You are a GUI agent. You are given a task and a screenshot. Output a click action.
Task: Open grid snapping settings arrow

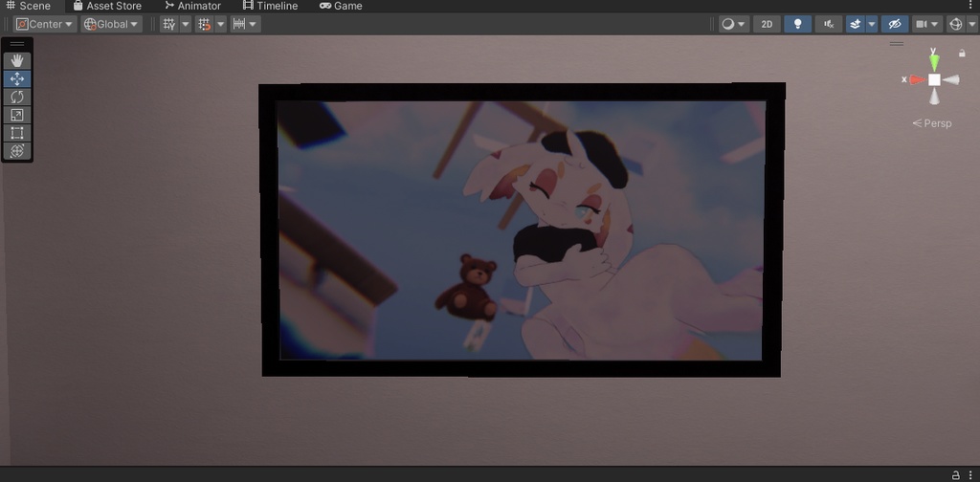point(221,24)
